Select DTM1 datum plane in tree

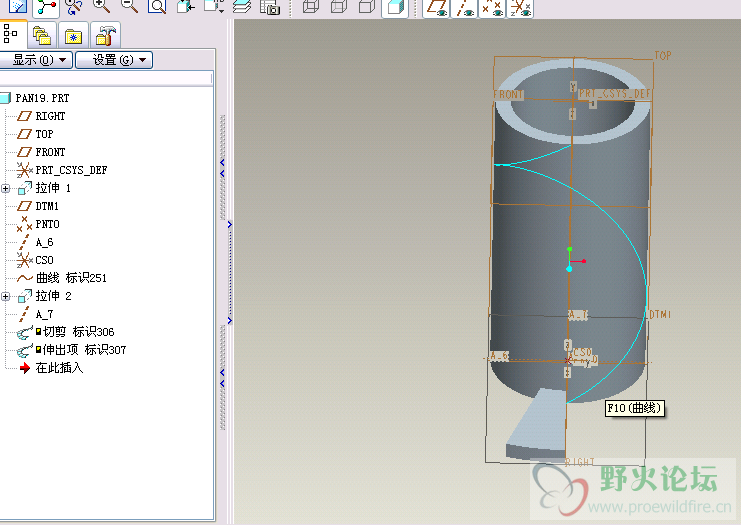click(47, 206)
